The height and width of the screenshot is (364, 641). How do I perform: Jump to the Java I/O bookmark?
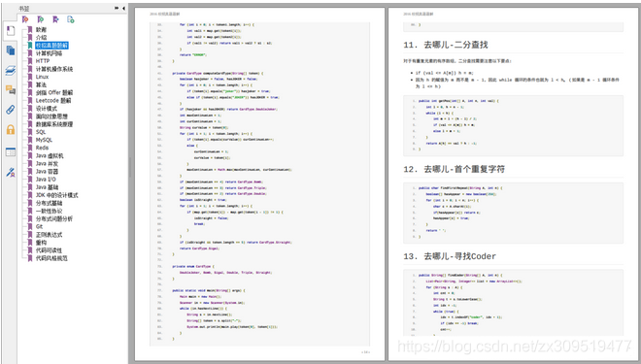click(46, 180)
